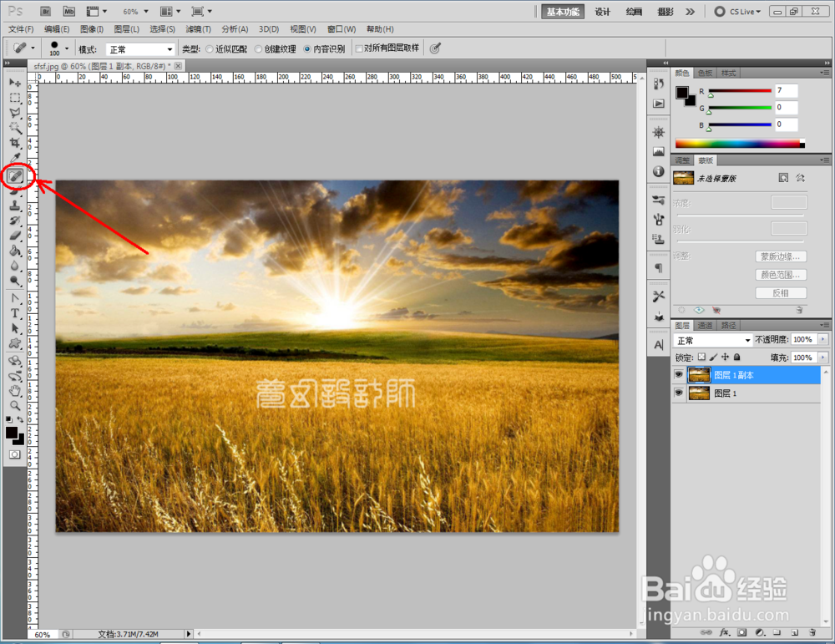Open the Info panel icon
This screenshot has height=644, width=835.
(659, 171)
